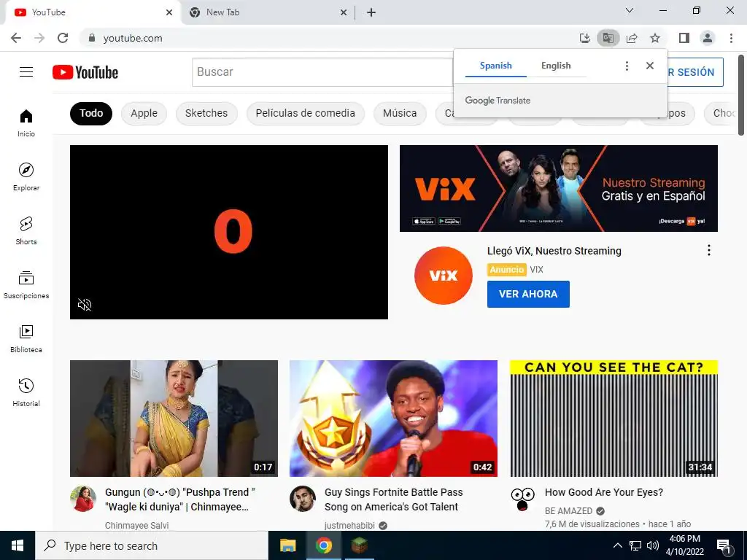Click justmehabibi channel avatar
The width and height of the screenshot is (747, 560).
click(303, 499)
